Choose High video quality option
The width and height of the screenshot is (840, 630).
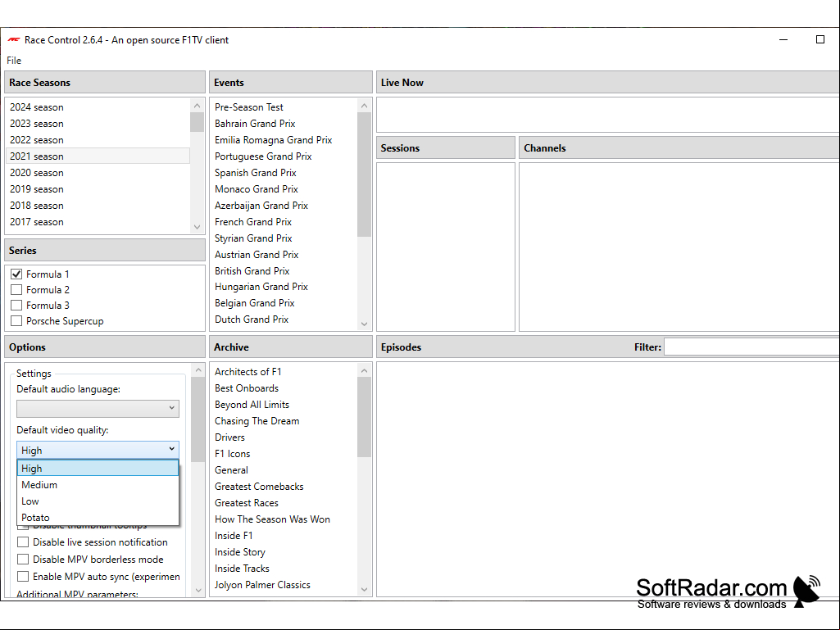tap(98, 469)
